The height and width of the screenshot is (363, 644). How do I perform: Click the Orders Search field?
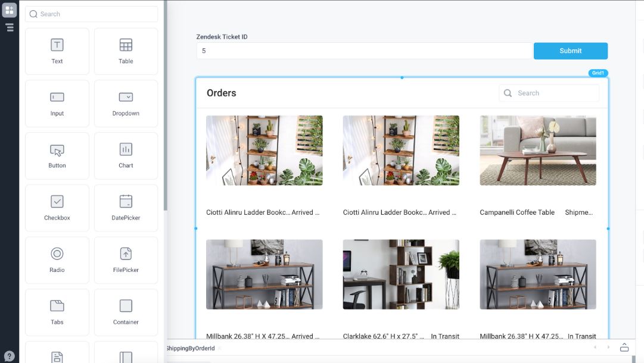[549, 93]
